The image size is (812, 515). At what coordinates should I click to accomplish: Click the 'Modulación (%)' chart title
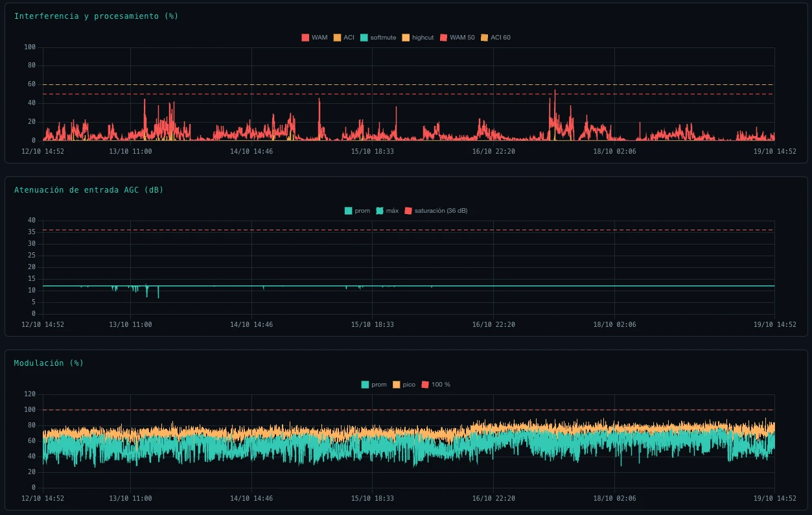(49, 363)
